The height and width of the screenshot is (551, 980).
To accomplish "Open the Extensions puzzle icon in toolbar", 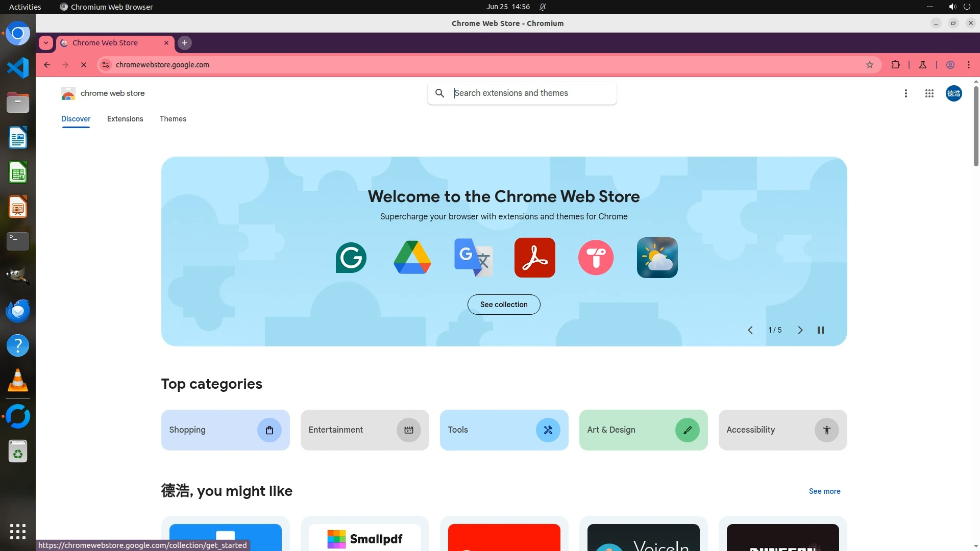I will (895, 65).
